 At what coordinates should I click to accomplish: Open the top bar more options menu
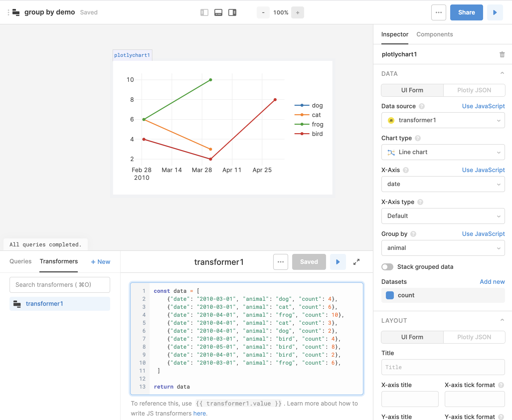tap(439, 12)
